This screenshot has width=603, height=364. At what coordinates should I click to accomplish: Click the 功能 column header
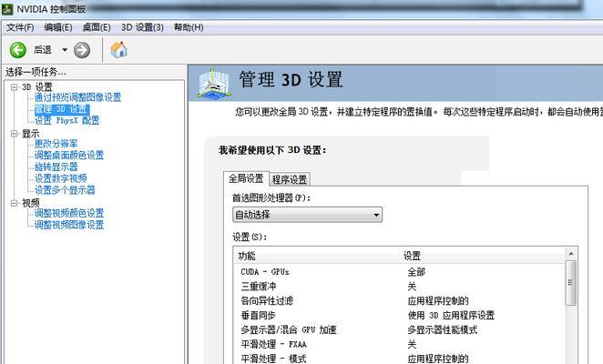[316, 256]
